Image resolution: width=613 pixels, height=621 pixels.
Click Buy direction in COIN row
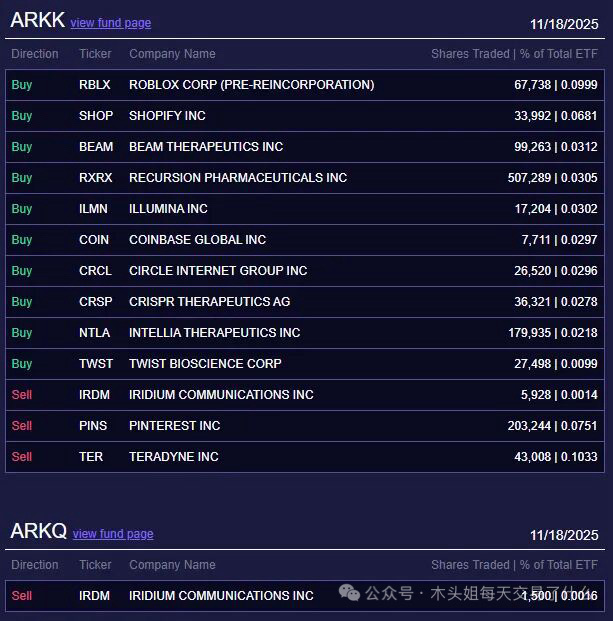pyautogui.click(x=22, y=240)
